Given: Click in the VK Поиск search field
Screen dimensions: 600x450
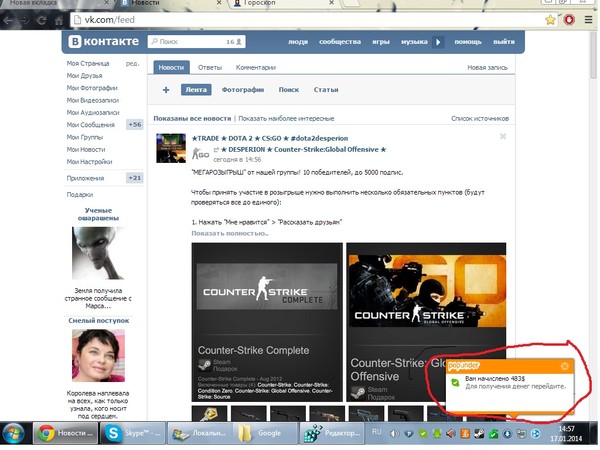Looking at the screenshot, I should point(196,42).
